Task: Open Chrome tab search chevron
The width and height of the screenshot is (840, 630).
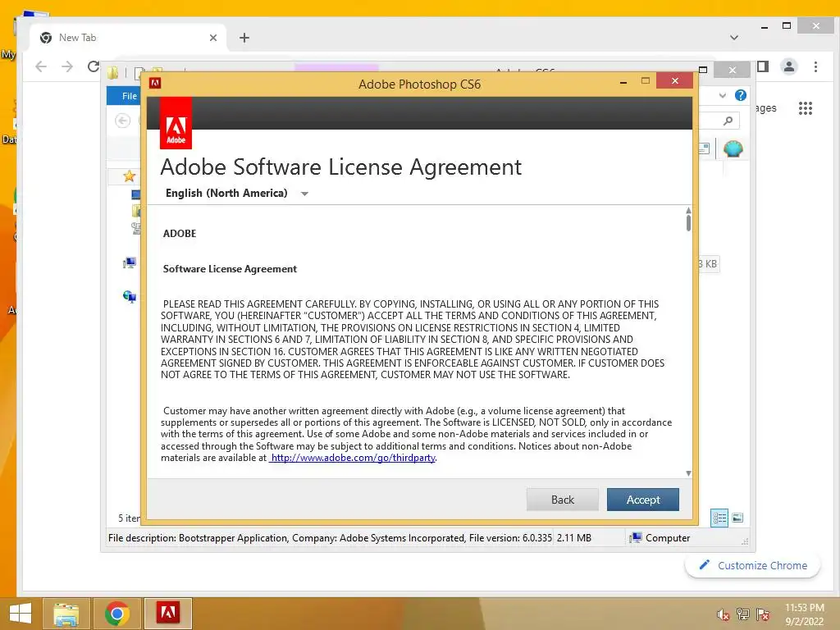Action: click(734, 38)
